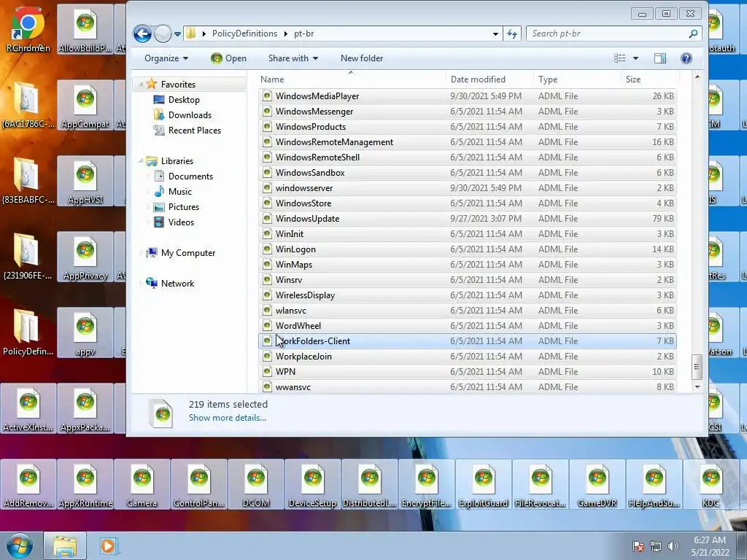Click Open in the command bar
Viewport: 747px width, 560px height.
click(228, 58)
